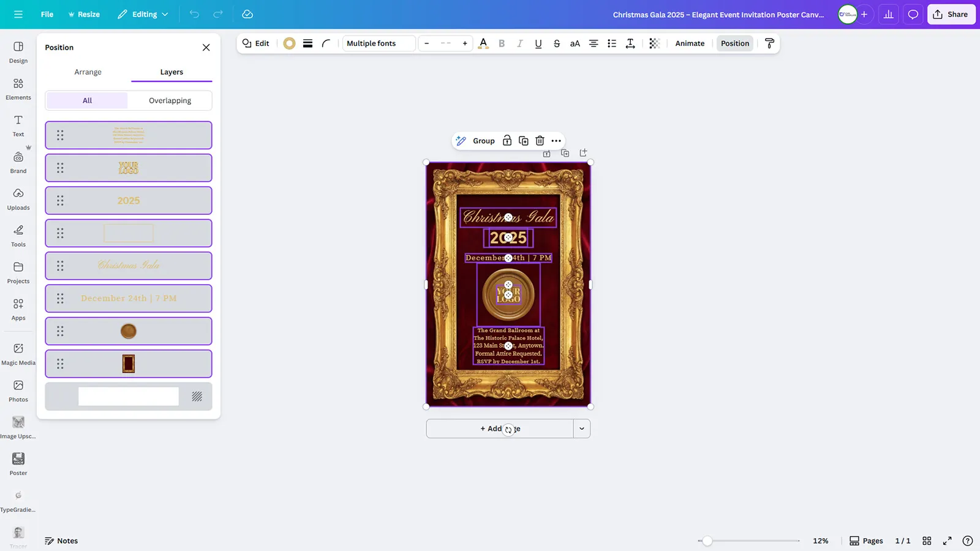Expand the Add page options chevron
Screen dimensions: 980x551
[582, 429]
